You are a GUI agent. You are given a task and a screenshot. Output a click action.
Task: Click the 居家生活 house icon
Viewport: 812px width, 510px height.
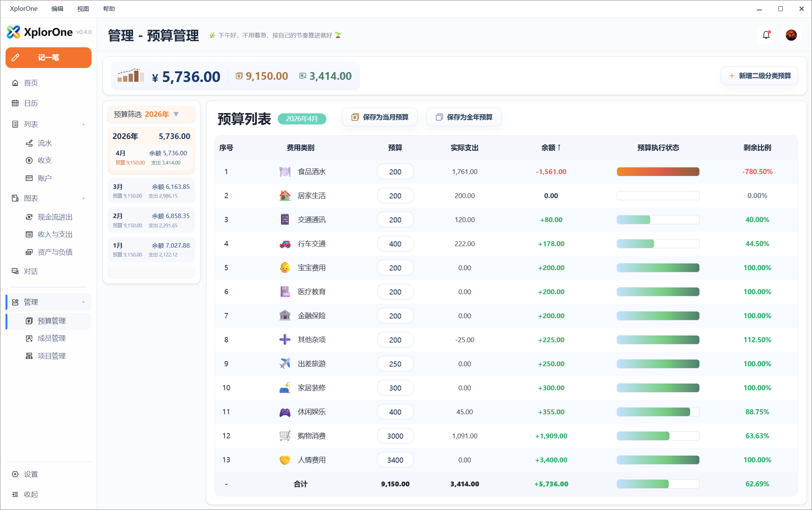tap(285, 195)
